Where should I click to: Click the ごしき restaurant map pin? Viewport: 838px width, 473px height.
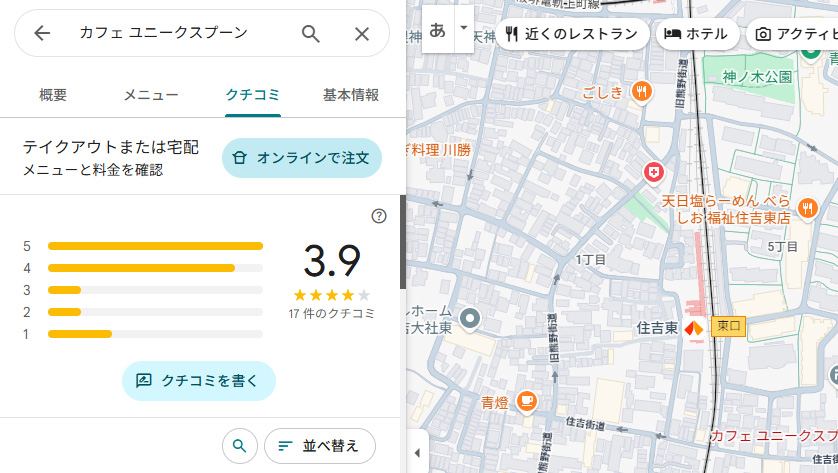point(642,92)
